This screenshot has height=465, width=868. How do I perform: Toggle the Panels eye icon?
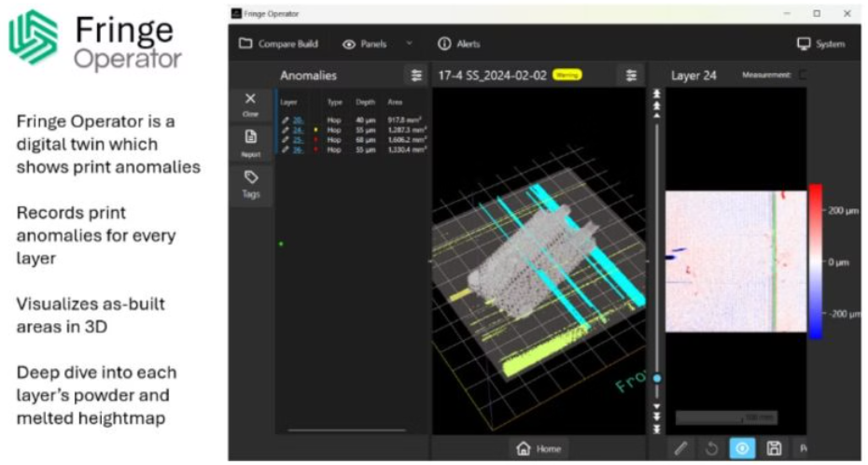click(x=348, y=44)
